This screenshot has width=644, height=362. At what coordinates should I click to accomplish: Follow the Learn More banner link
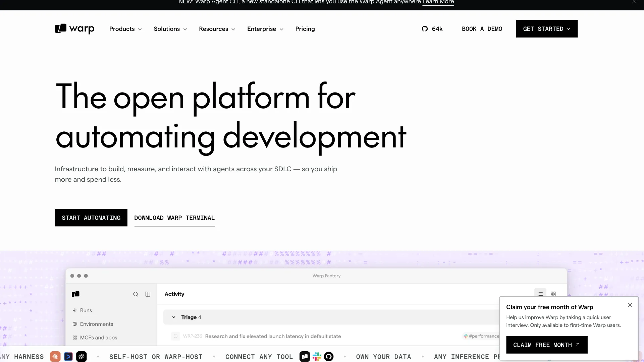[x=438, y=2]
